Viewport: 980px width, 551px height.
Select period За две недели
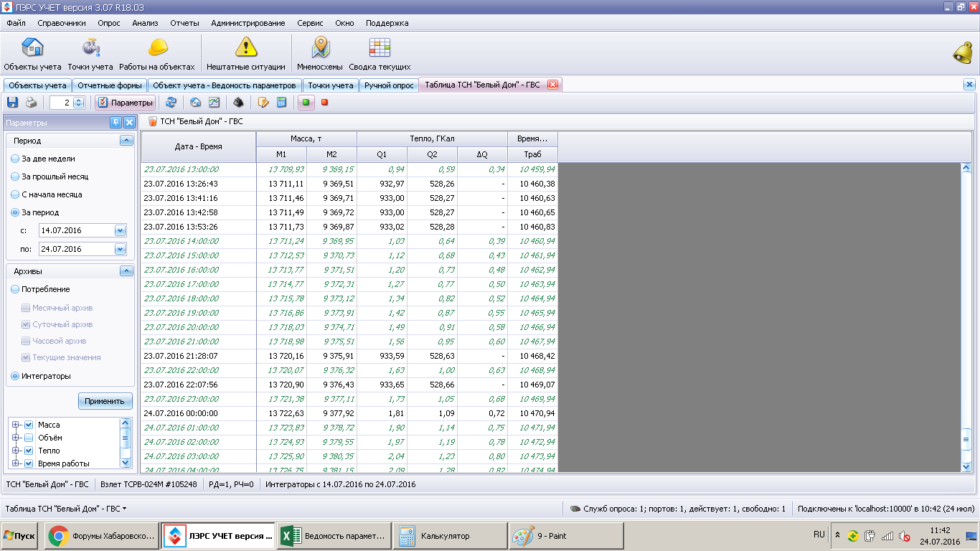42,159
